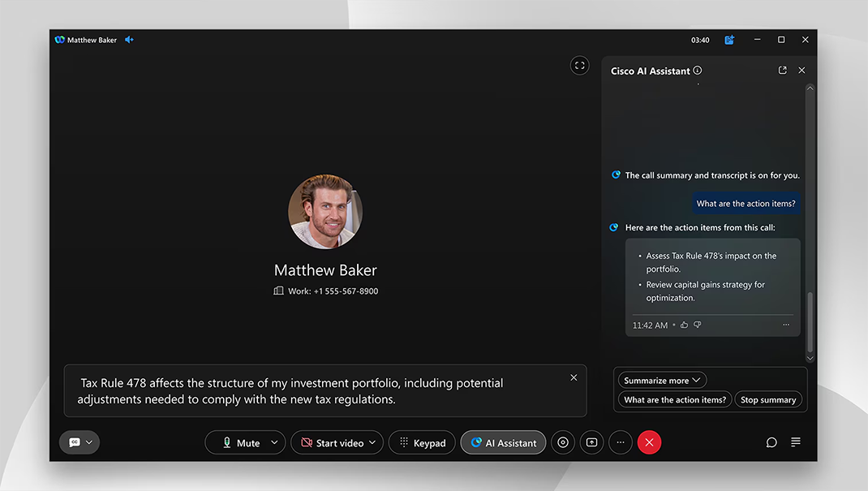Click the "Here are the action items" response heading
Image resolution: width=868 pixels, height=491 pixels.
tap(700, 227)
